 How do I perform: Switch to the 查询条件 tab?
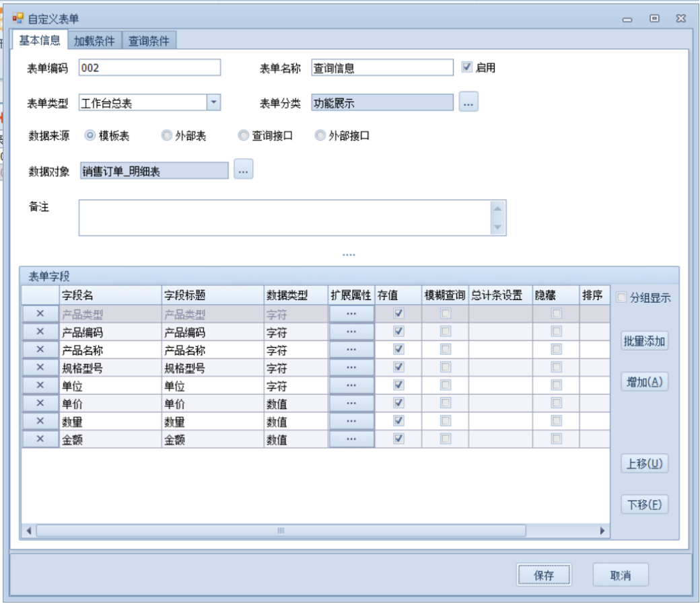tap(149, 40)
